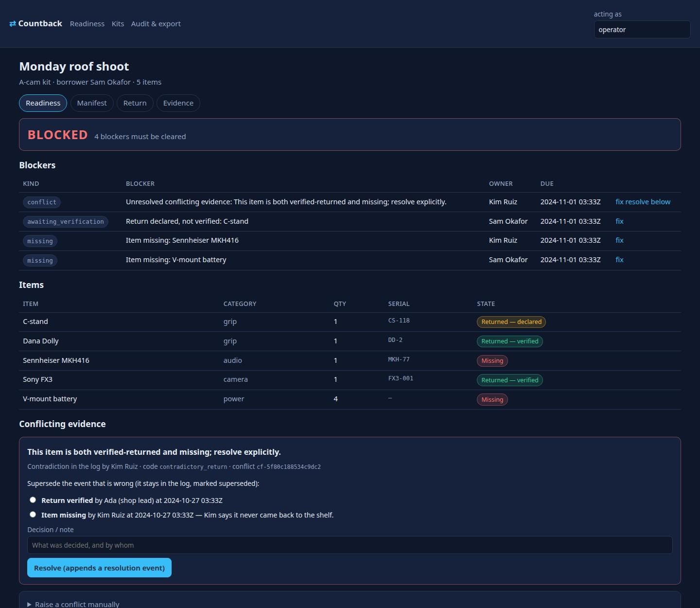Click fix resolve below link for conflict
This screenshot has width=700, height=608.
coord(643,202)
